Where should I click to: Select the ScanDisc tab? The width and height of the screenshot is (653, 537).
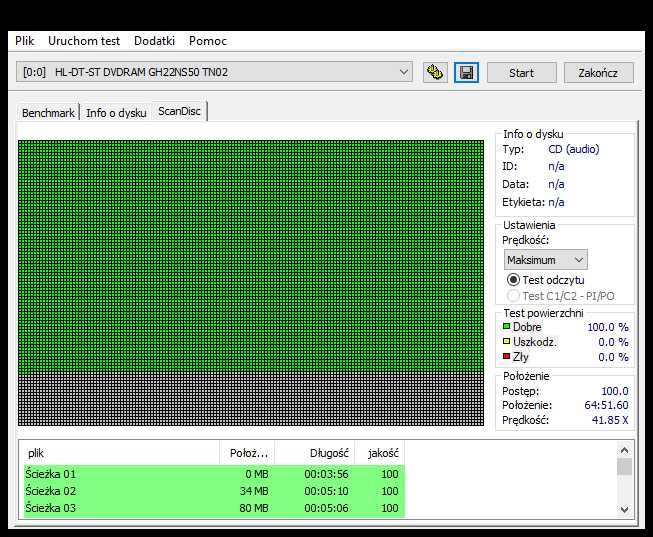click(x=179, y=111)
